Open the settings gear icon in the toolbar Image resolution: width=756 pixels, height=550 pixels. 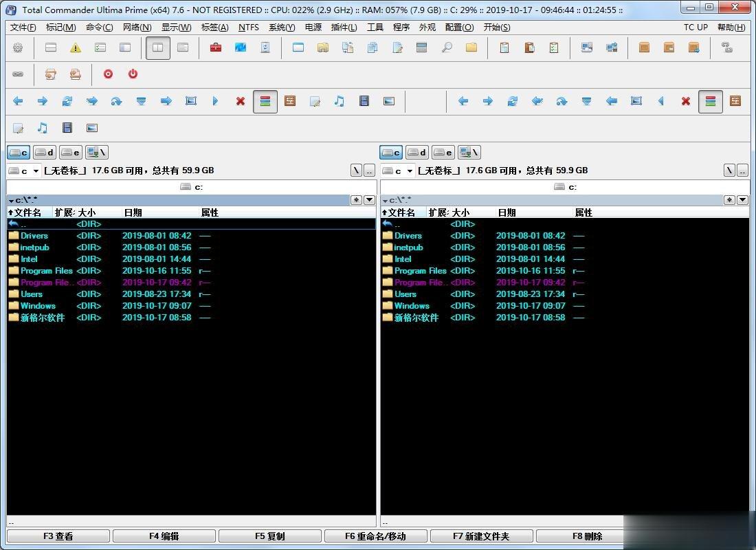click(18, 47)
